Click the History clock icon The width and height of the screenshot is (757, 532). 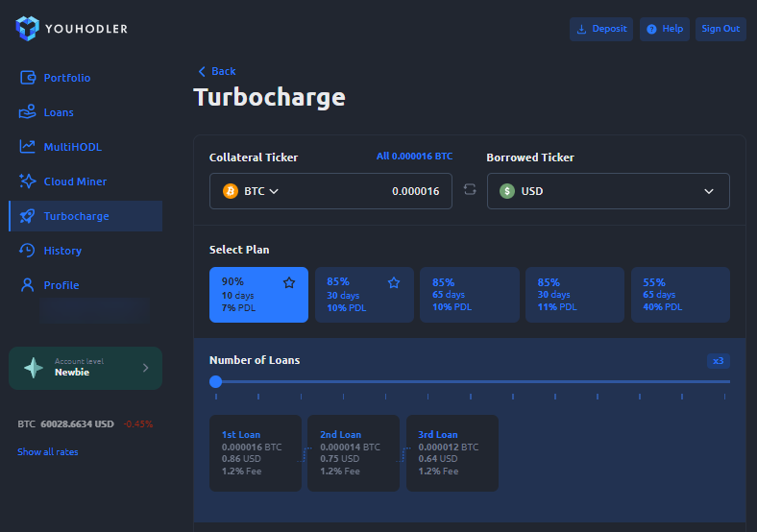pyautogui.click(x=28, y=251)
